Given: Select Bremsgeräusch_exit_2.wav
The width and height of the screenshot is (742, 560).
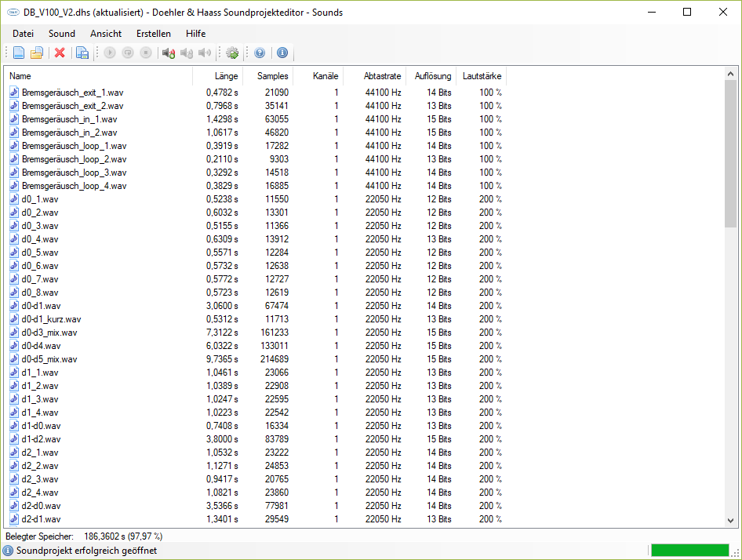Looking at the screenshot, I should click(72, 106).
